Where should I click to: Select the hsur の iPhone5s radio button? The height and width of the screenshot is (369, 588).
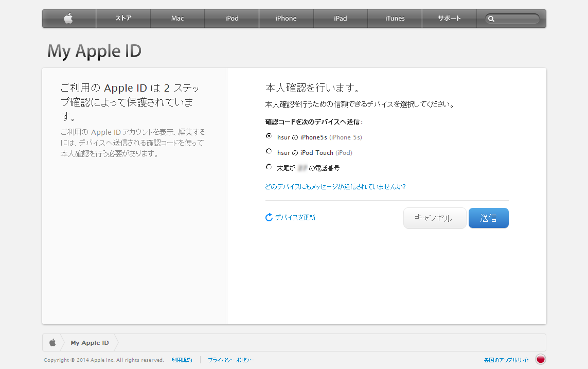pyautogui.click(x=269, y=136)
